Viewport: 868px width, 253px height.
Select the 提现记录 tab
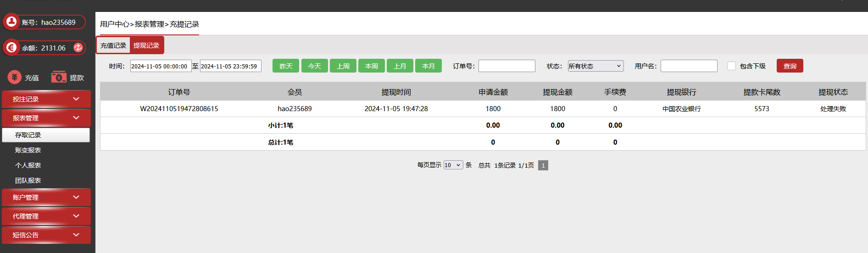click(146, 45)
